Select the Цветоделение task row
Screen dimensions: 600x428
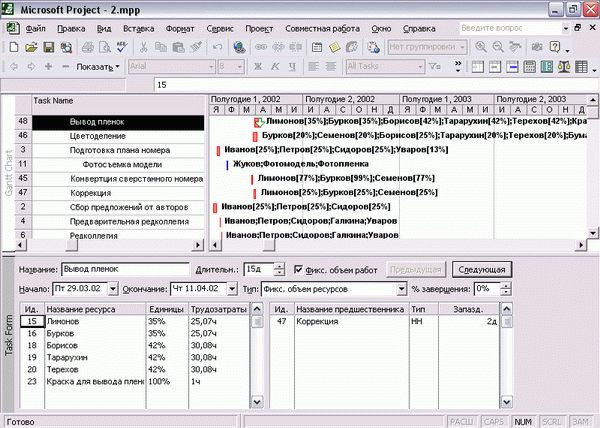point(118,136)
